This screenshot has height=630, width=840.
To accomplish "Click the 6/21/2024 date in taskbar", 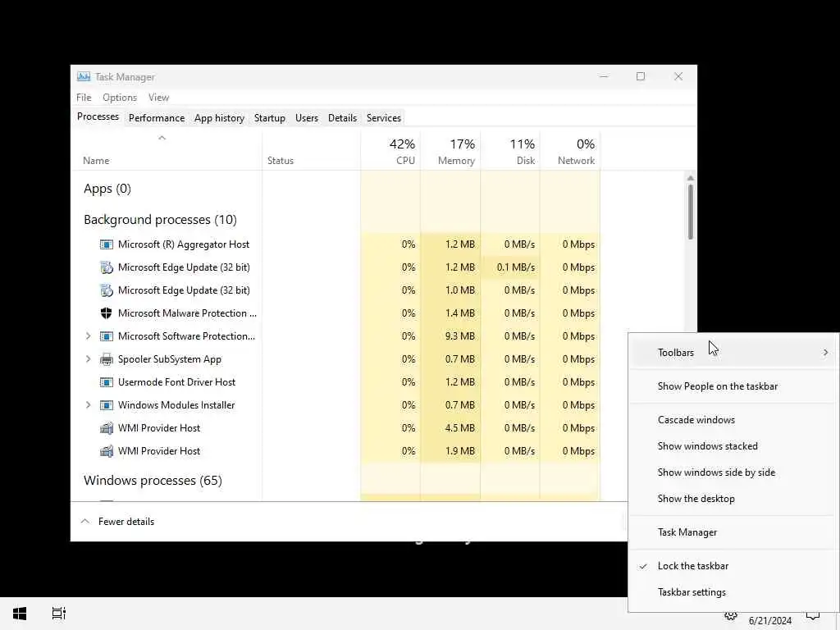I will [769, 621].
